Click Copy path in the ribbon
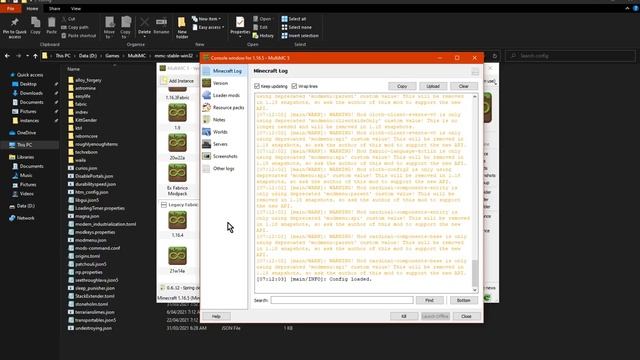 75,27
